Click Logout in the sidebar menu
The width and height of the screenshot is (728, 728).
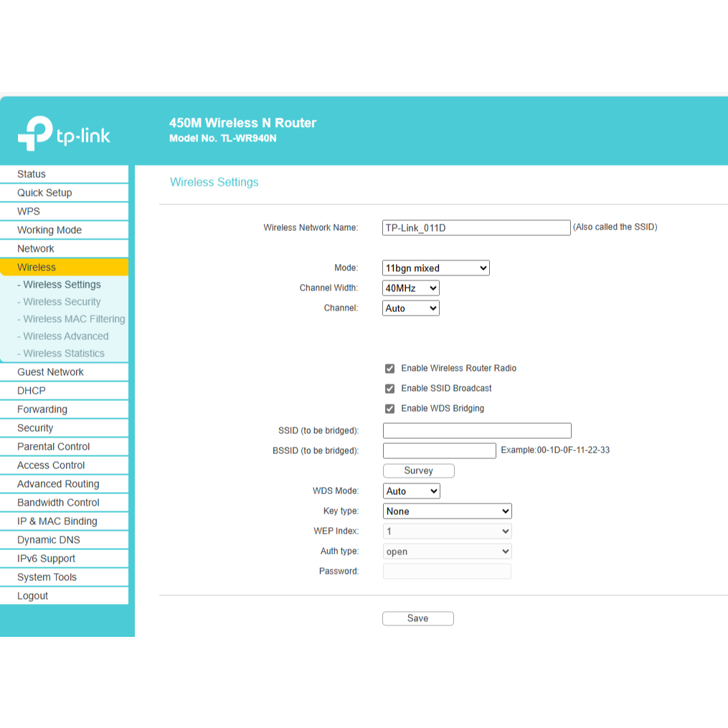[33, 596]
